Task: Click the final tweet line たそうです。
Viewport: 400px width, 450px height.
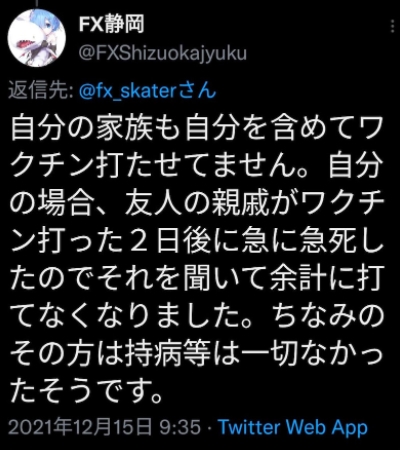Action: coord(87,390)
